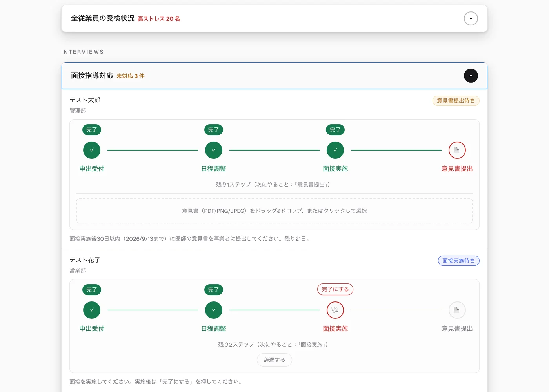Click テスト太郎's 申出受付 checkmark step icon
The image size is (549, 392).
pos(92,150)
